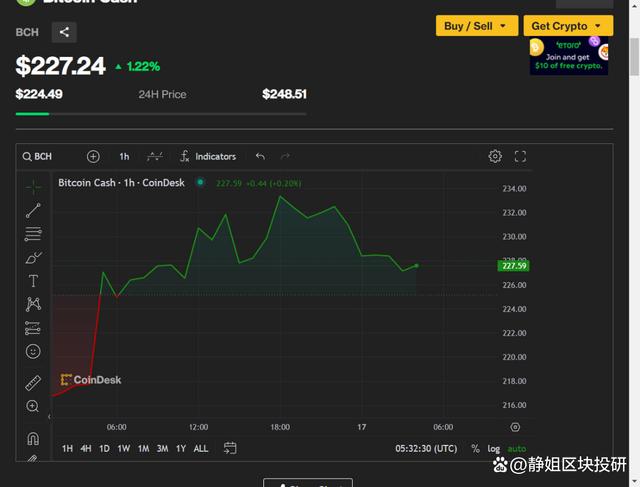640x487 pixels.
Task: Open the chart style selector icon
Action: click(155, 156)
